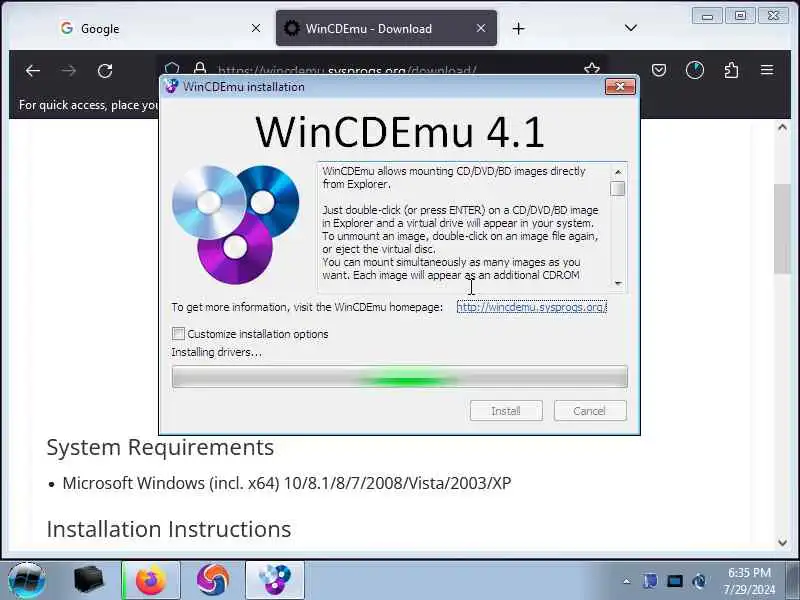The height and width of the screenshot is (600, 800).
Task: Click the System Requirements heading
Action: point(160,447)
